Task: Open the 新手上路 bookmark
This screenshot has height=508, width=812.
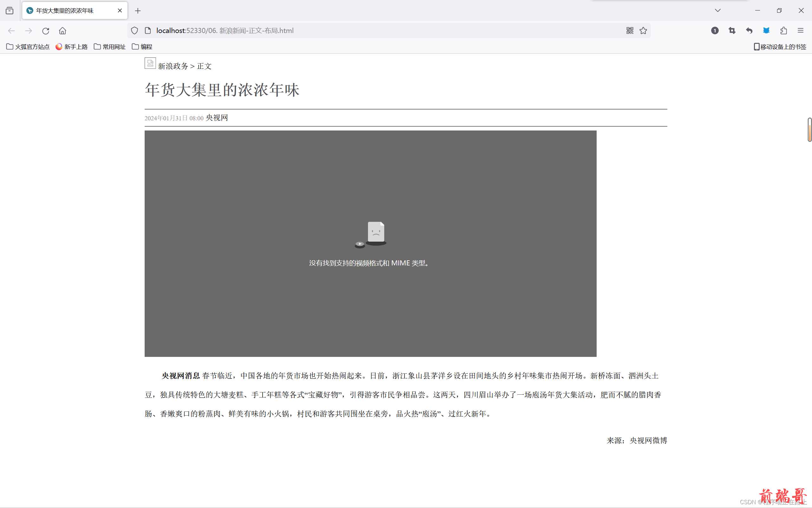Action: tap(71, 47)
